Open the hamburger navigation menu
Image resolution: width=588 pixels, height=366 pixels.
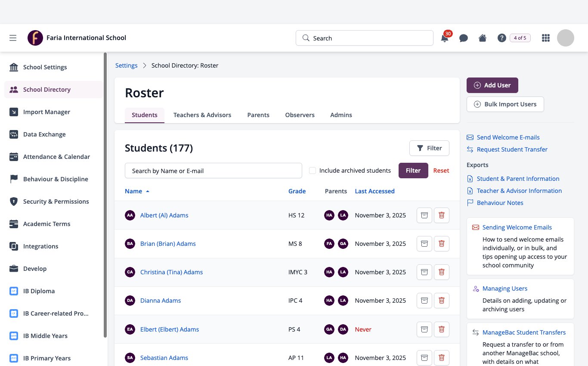coord(13,38)
